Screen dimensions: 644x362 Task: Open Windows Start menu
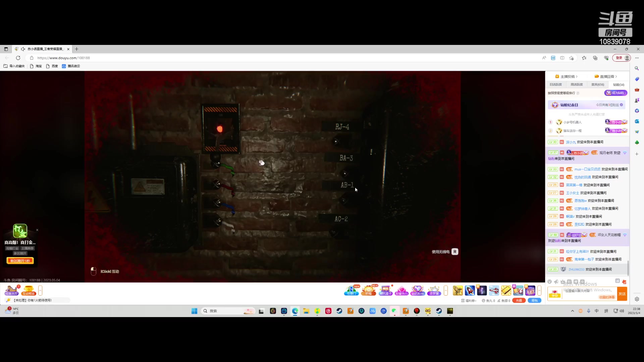click(194, 311)
